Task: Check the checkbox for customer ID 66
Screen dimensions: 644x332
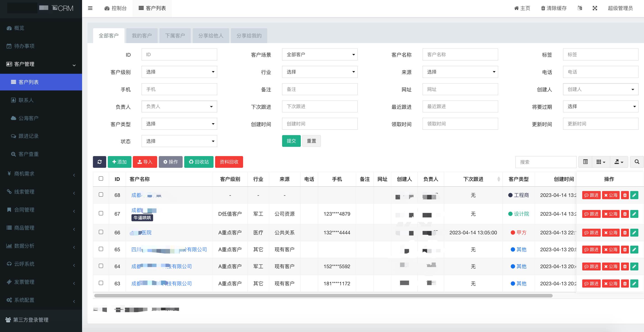Action: (101, 232)
